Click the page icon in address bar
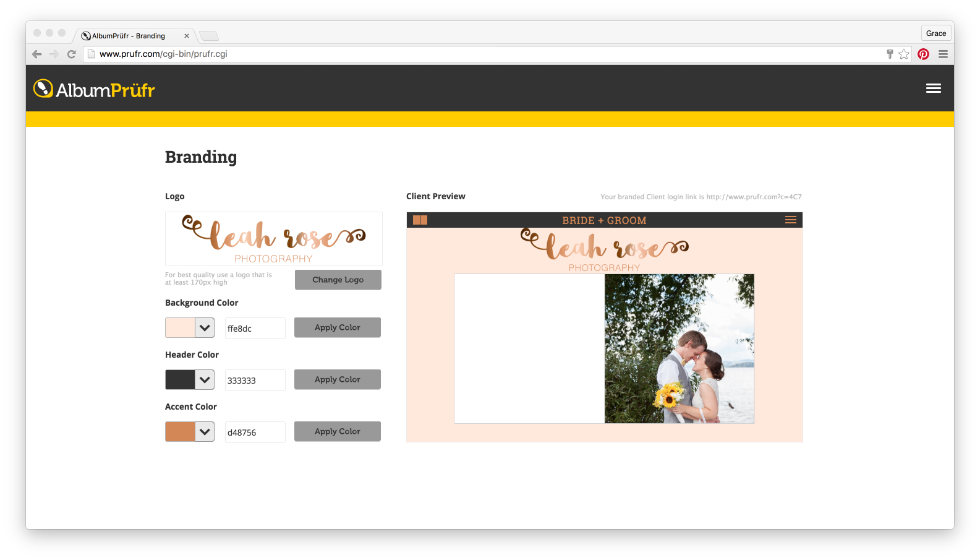 (x=92, y=54)
